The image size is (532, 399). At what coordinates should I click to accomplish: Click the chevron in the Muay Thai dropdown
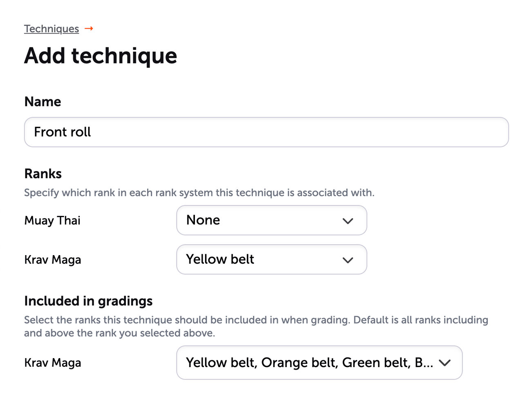pyautogui.click(x=348, y=221)
